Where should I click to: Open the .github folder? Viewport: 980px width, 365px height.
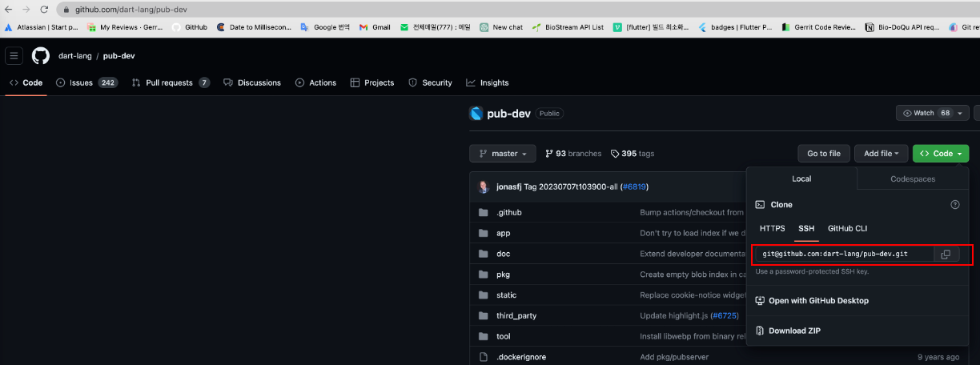(x=508, y=212)
